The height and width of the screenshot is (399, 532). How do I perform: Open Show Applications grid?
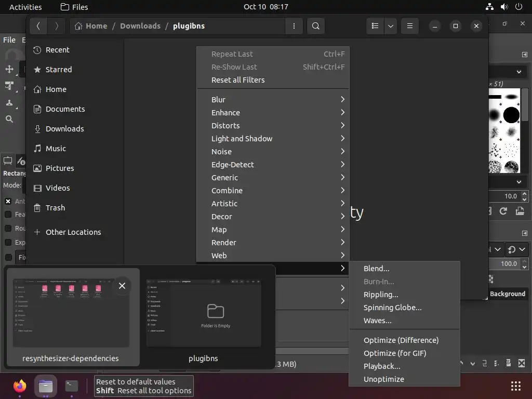(516, 386)
